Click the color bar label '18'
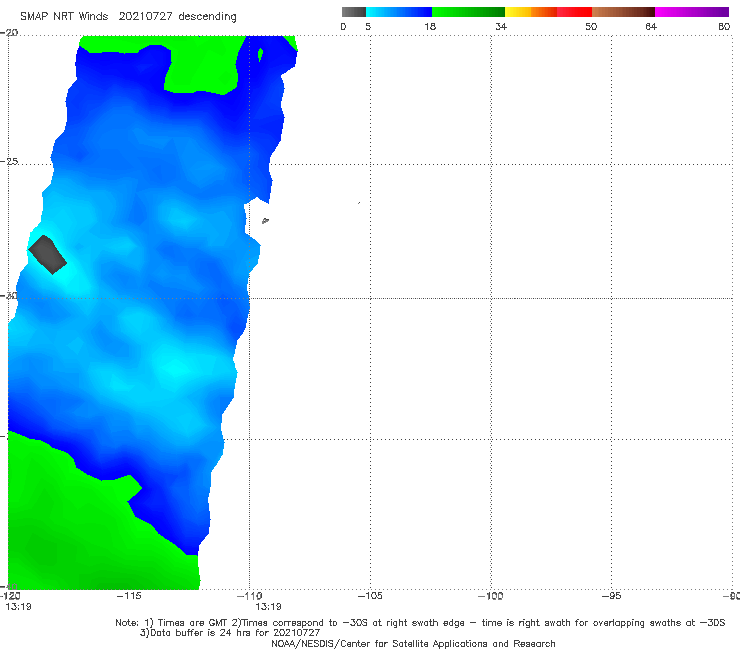The width and height of the screenshot is (740, 650). pos(430,27)
